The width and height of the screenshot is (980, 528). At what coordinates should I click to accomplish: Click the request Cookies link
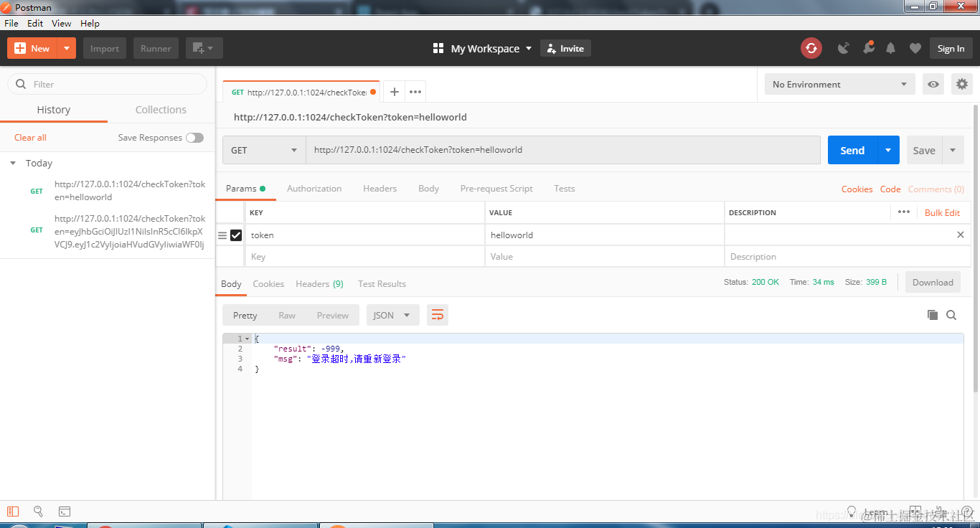coord(857,189)
